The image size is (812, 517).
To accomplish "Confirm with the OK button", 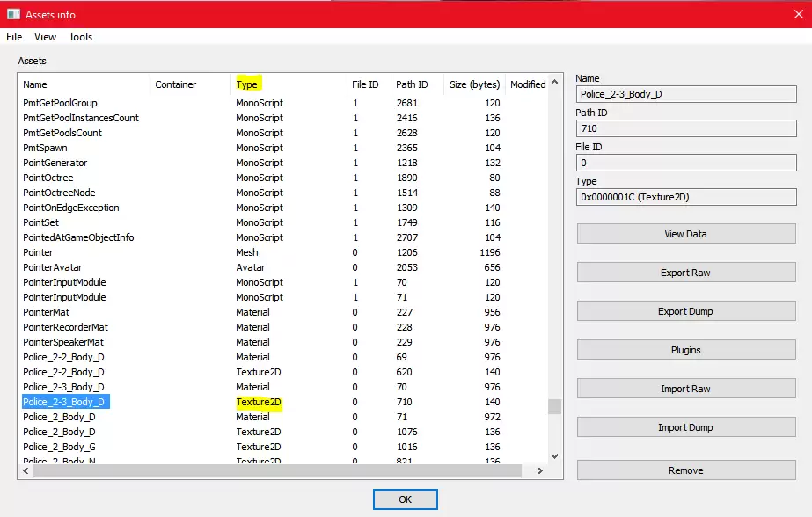I will coord(406,499).
